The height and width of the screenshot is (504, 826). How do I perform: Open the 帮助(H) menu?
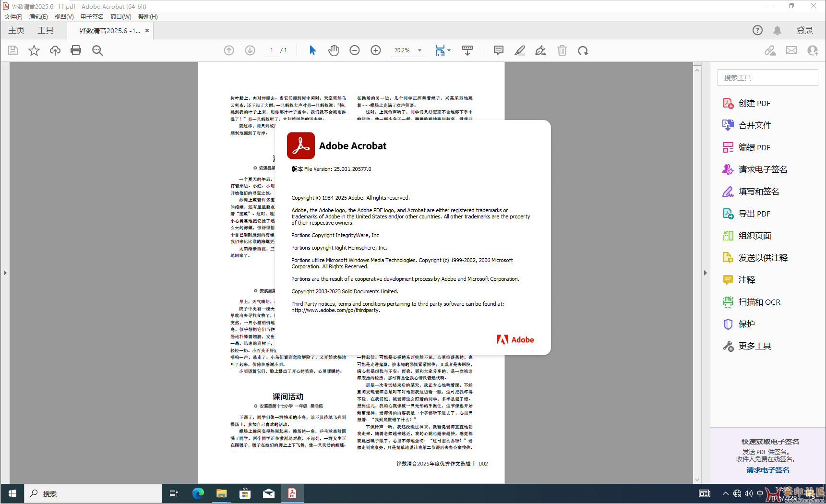(148, 16)
